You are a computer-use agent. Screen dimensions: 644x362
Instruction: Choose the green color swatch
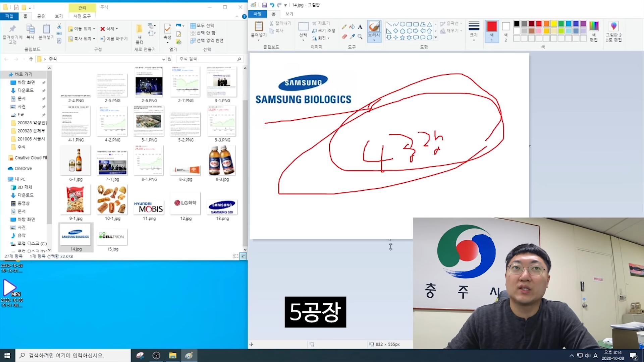(x=561, y=23)
